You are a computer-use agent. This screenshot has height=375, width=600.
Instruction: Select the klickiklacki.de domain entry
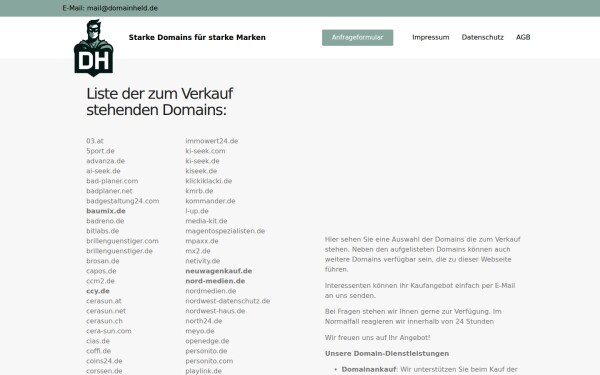tap(209, 181)
